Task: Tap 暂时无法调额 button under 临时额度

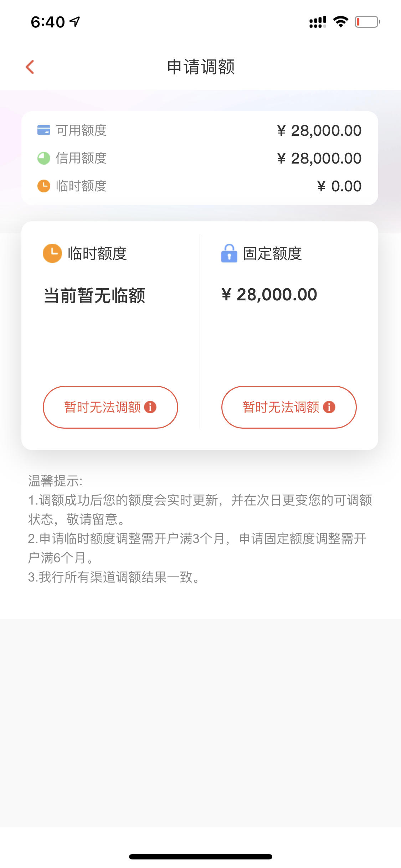Action: 110,407
